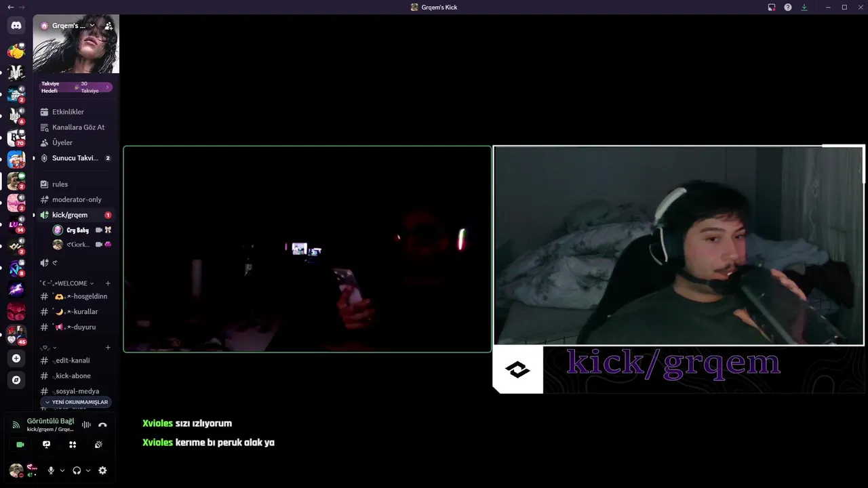Open the server folder with 45 badge
This screenshot has height=488, width=868.
point(16,334)
